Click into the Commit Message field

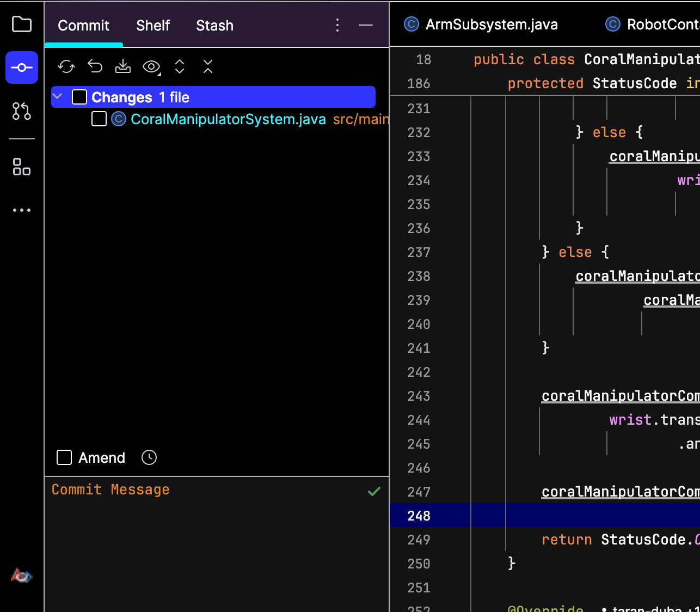click(217, 544)
